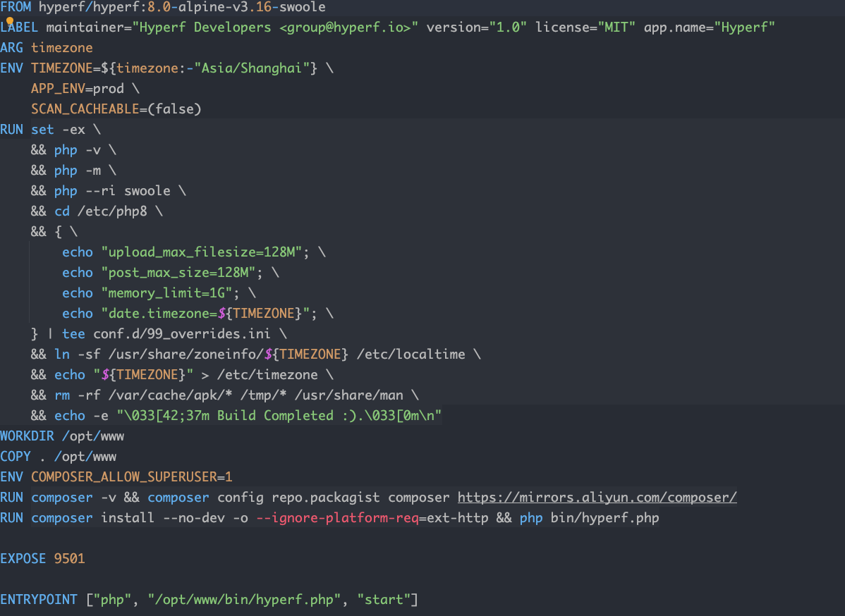
Task: Click the 'WORKDIR /opt/www' line
Action: pos(62,437)
